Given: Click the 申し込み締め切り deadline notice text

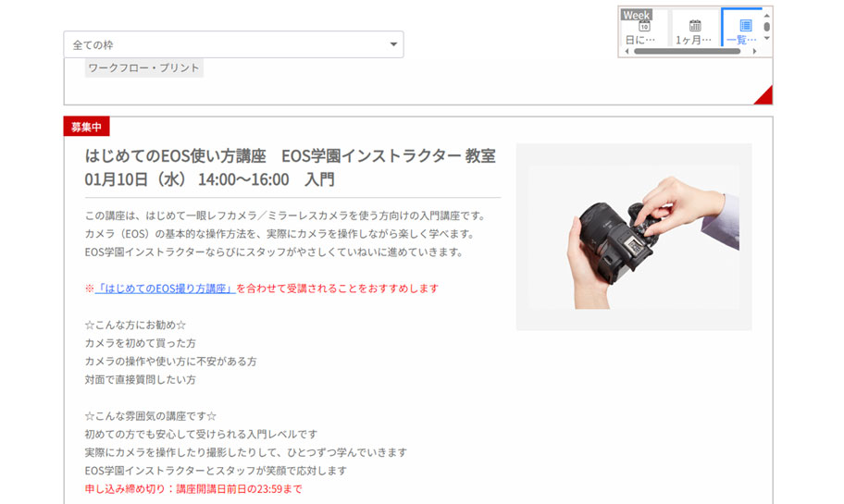Looking at the screenshot, I should tap(192, 488).
